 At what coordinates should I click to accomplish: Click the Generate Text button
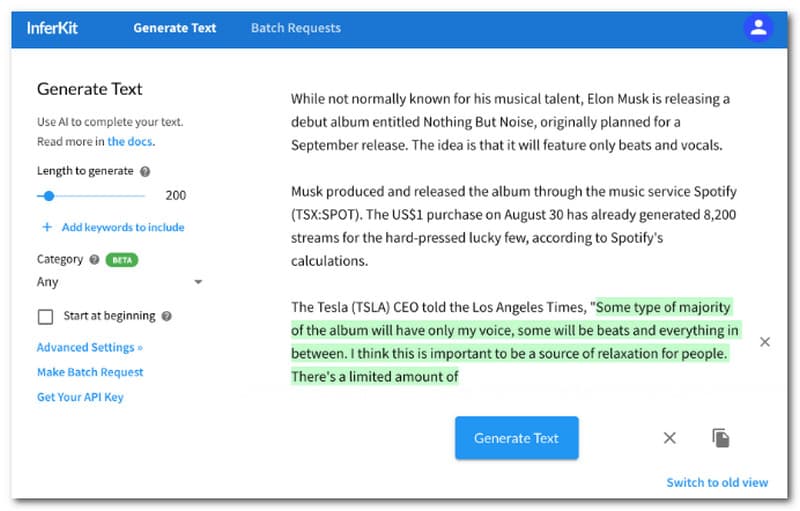click(516, 438)
